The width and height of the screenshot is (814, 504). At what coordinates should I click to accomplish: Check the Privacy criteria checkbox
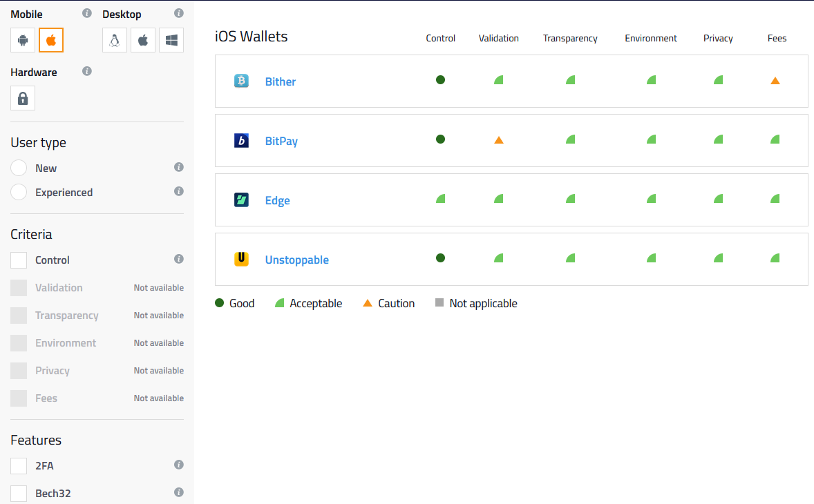pos(19,371)
